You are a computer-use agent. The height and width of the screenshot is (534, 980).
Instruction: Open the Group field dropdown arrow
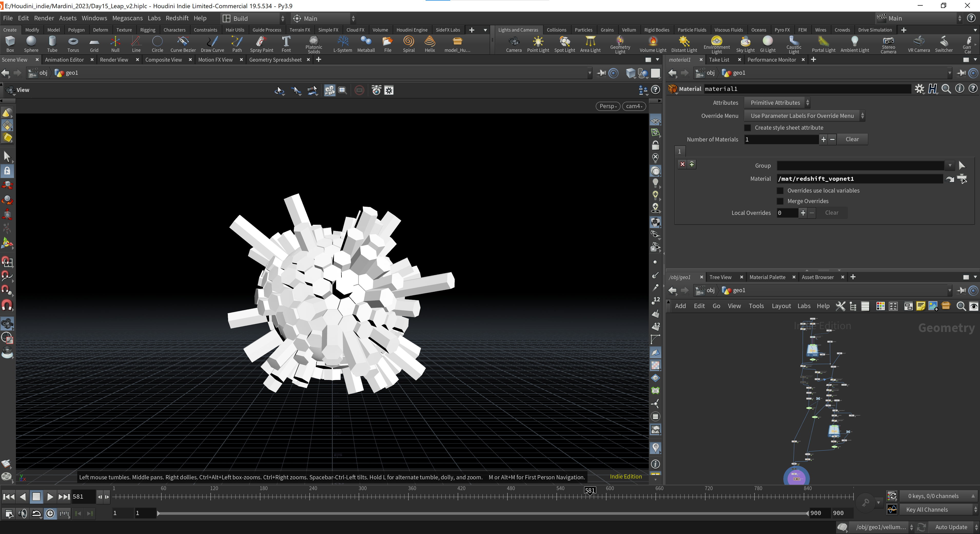(x=950, y=166)
